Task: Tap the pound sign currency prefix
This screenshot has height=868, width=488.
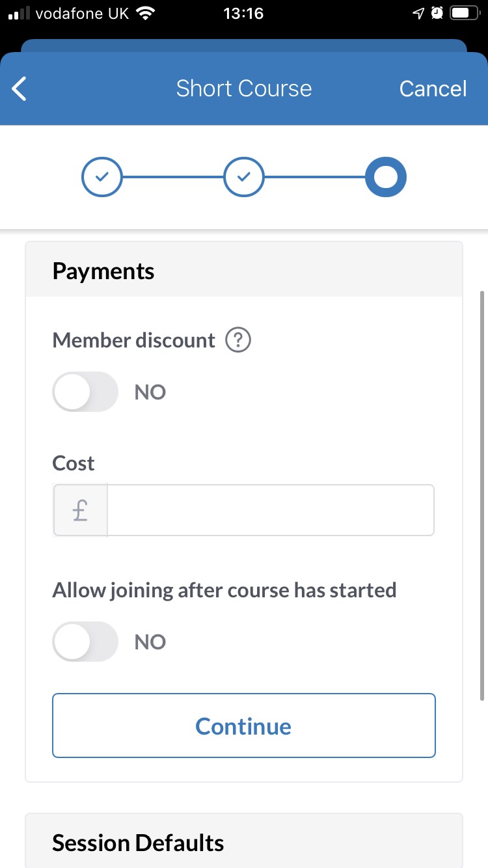Action: [x=80, y=511]
